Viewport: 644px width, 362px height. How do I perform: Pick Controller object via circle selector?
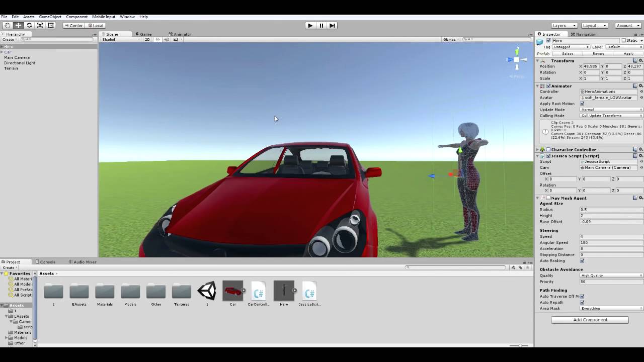tap(641, 92)
